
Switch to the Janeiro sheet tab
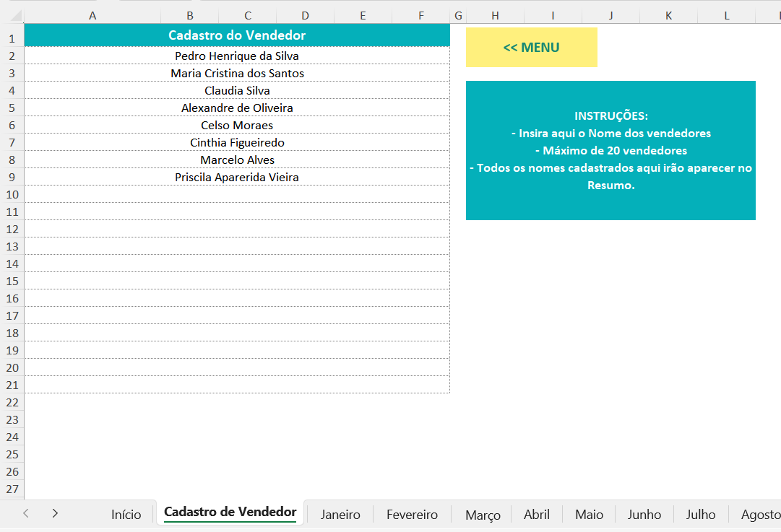click(x=340, y=515)
